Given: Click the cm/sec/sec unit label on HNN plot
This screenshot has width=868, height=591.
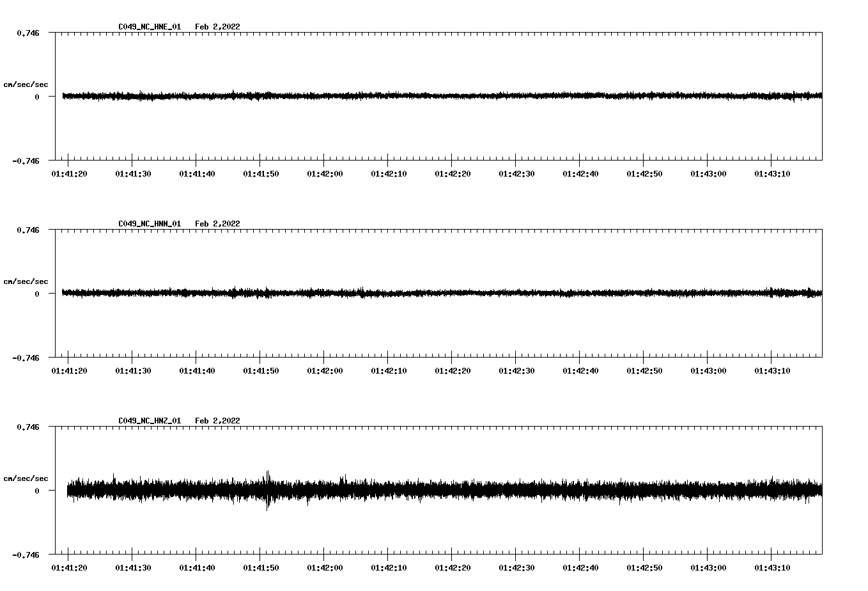Looking at the screenshot, I should pos(26,281).
